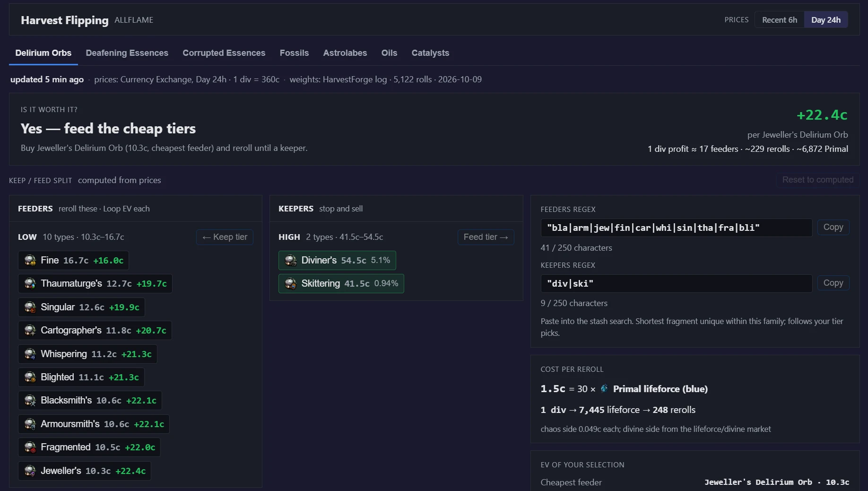Screen dimensions: 868x491
Task: Click the Whispering 11.2c feeder chip
Action: point(87,354)
